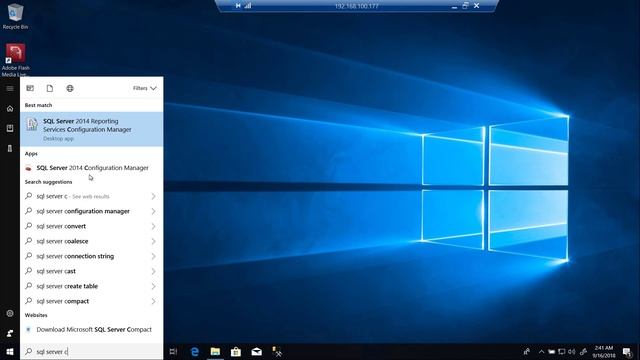This screenshot has height=360, width=640.
Task: Open the taskbar clock showing 2:41 AM
Action: click(604, 351)
